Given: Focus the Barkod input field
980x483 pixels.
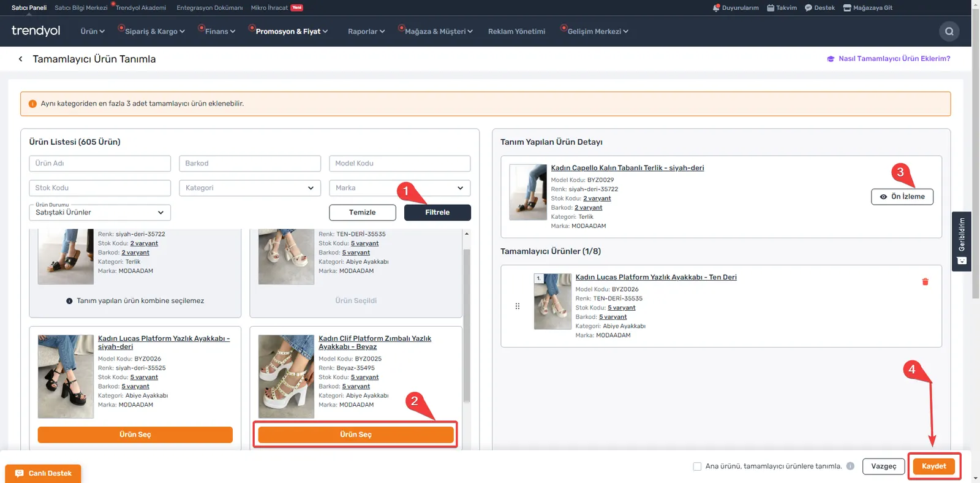Looking at the screenshot, I should click(x=250, y=164).
